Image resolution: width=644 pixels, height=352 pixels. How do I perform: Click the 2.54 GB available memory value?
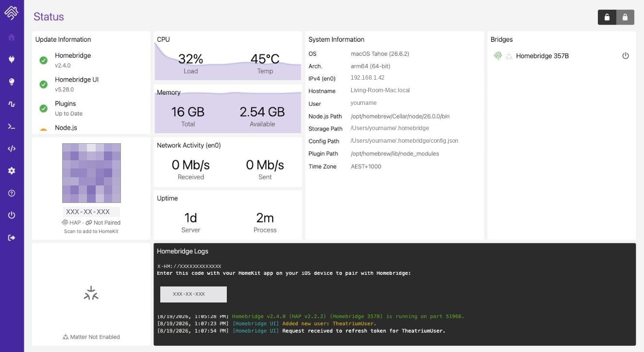(x=262, y=112)
